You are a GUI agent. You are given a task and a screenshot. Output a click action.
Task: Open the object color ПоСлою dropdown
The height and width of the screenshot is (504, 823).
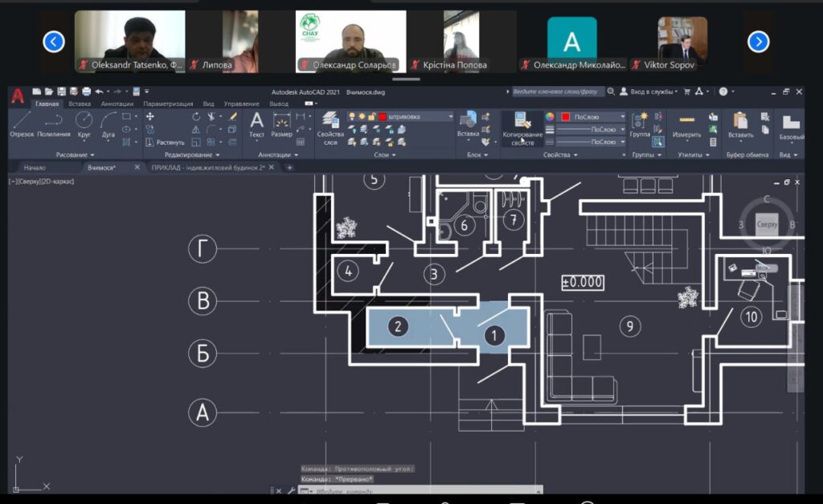593,117
